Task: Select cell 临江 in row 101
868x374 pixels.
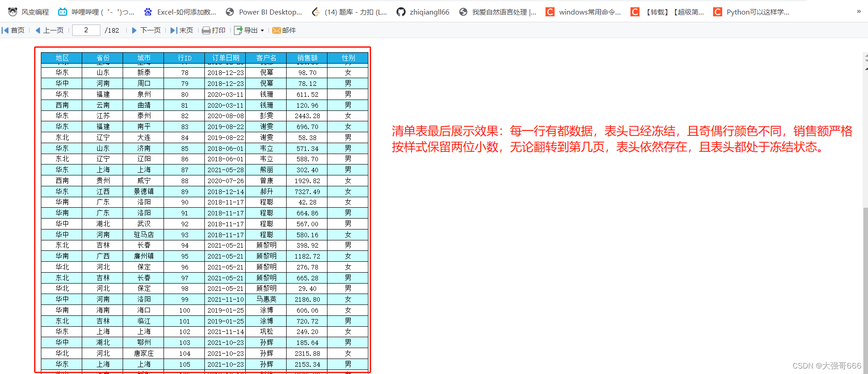Action: point(144,321)
